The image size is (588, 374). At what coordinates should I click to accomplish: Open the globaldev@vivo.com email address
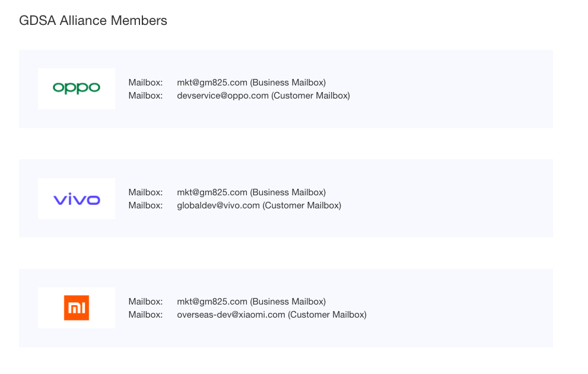(218, 205)
